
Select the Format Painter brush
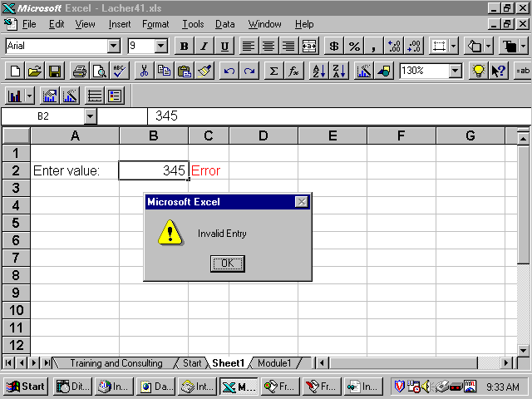pos(204,71)
